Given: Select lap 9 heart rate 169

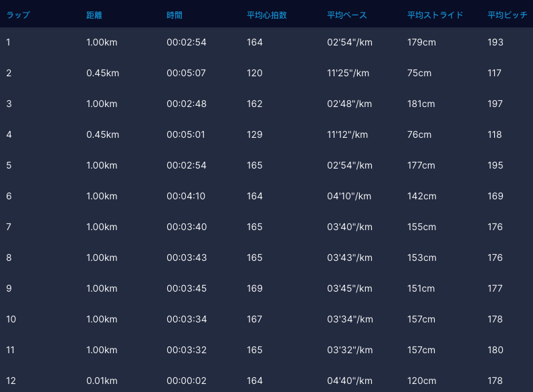Looking at the screenshot, I should tap(255, 288).
